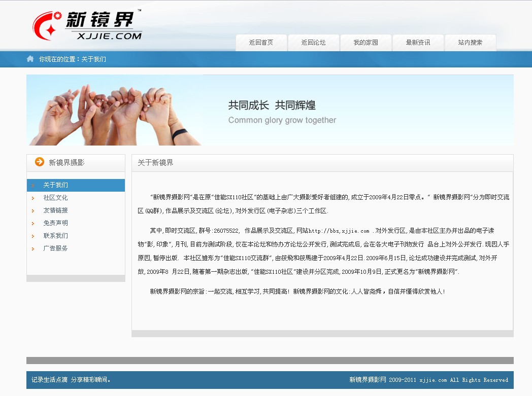Open the 返回首页 navigation item

click(x=261, y=43)
